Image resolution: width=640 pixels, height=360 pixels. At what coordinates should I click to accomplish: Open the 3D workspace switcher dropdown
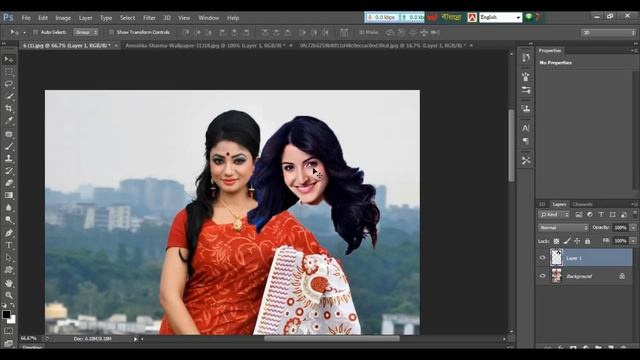tap(608, 32)
